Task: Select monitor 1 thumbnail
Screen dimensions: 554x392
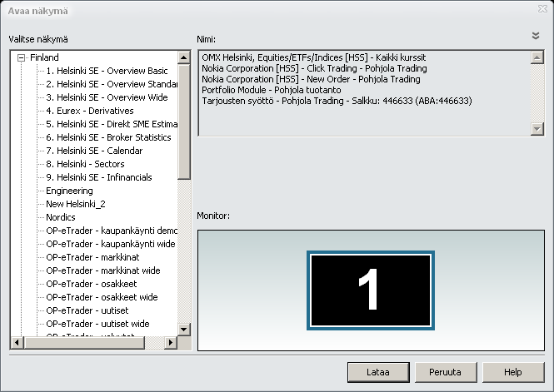Action: coord(371,290)
